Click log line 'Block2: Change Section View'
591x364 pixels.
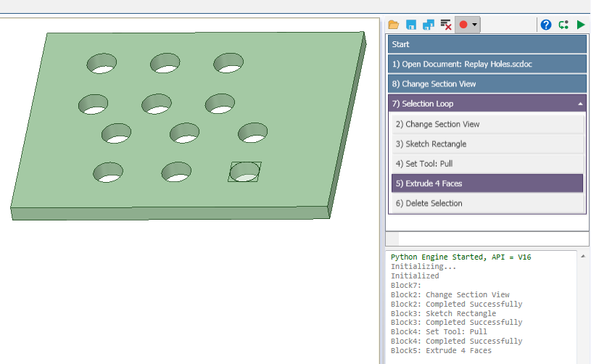point(450,294)
